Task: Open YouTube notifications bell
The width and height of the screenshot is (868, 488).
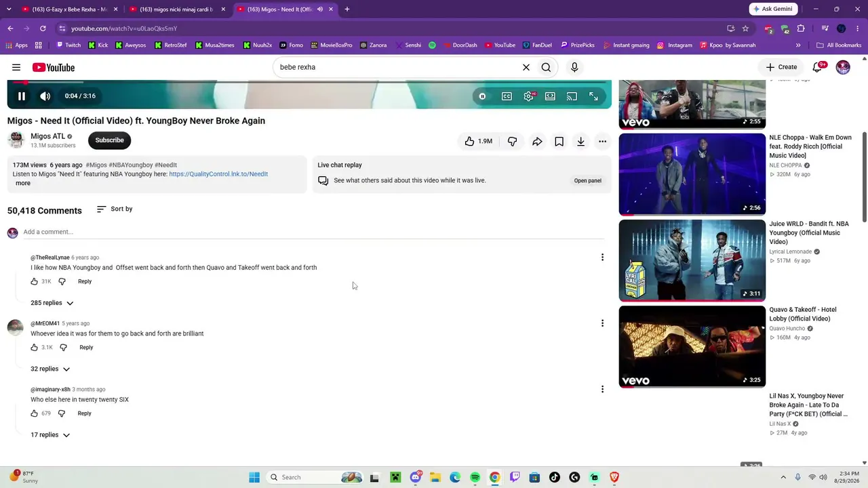Action: (x=818, y=67)
